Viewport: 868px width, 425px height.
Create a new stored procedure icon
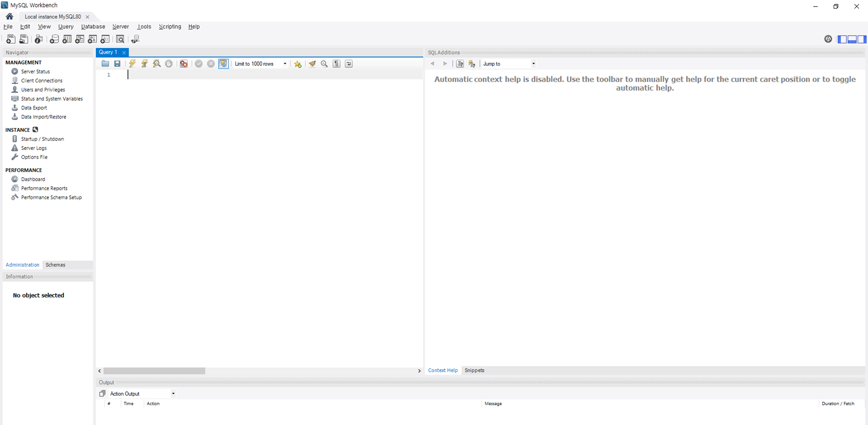point(92,39)
